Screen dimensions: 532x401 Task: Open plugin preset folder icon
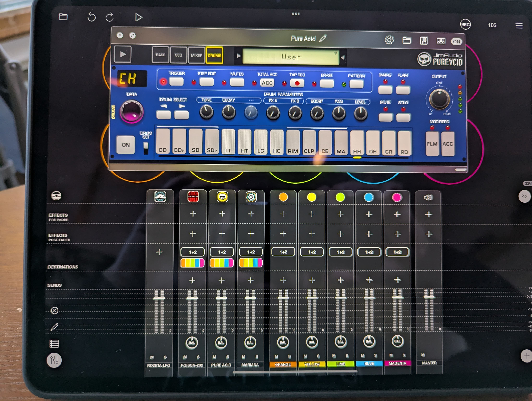pyautogui.click(x=406, y=40)
